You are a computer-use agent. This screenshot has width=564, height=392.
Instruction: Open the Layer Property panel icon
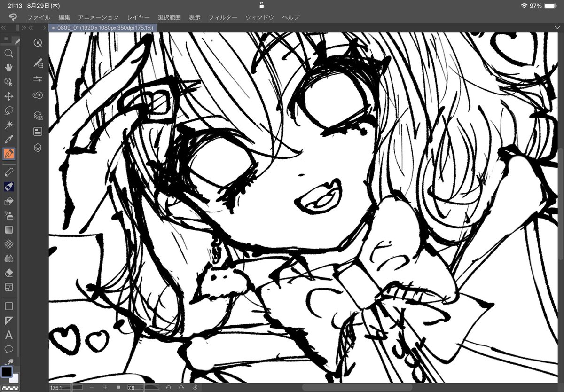click(x=38, y=132)
